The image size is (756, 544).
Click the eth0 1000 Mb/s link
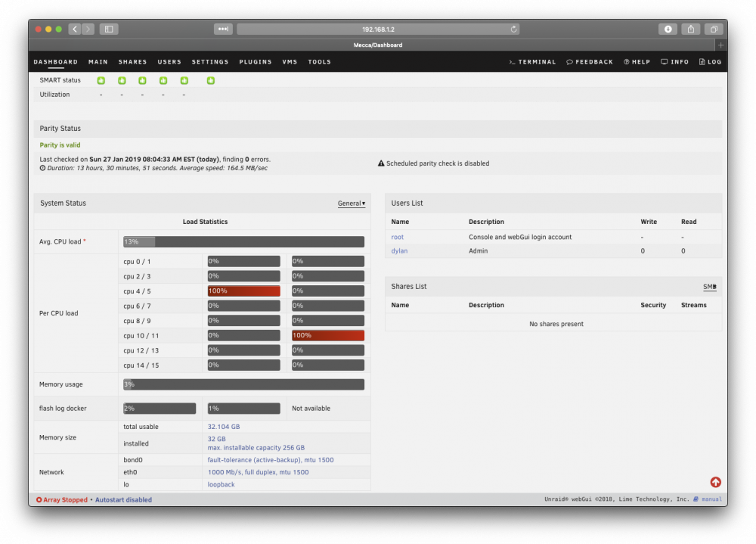[258, 472]
